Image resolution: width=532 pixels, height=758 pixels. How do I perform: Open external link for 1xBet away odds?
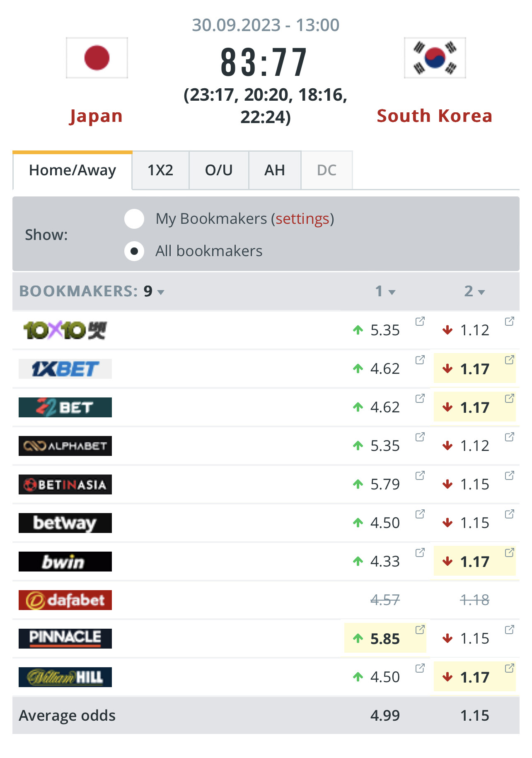(x=509, y=360)
